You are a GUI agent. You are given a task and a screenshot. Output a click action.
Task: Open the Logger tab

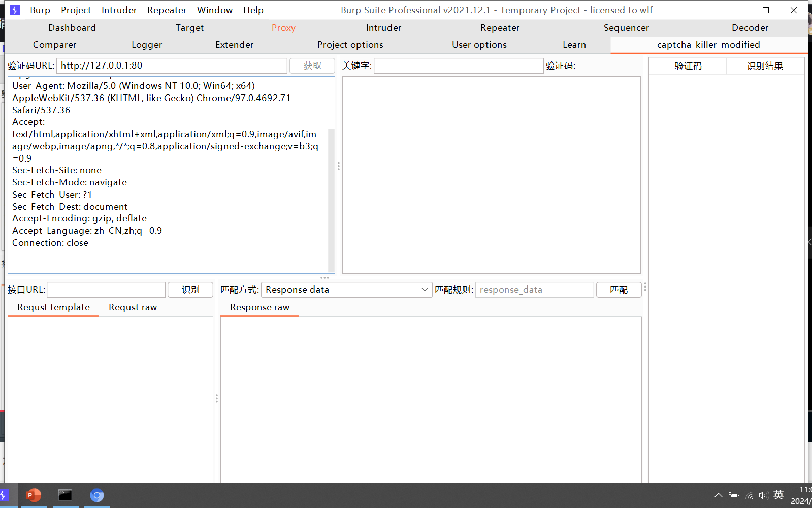click(147, 45)
